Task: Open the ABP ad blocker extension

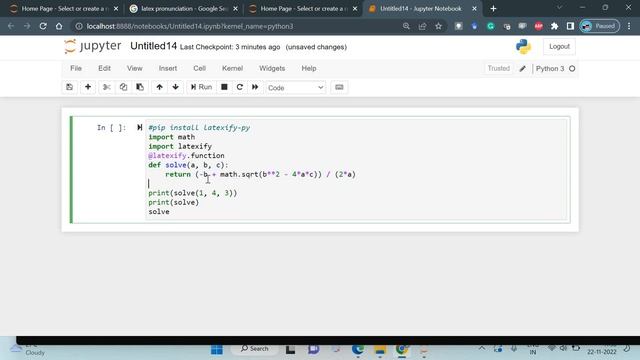Action: tap(538, 26)
